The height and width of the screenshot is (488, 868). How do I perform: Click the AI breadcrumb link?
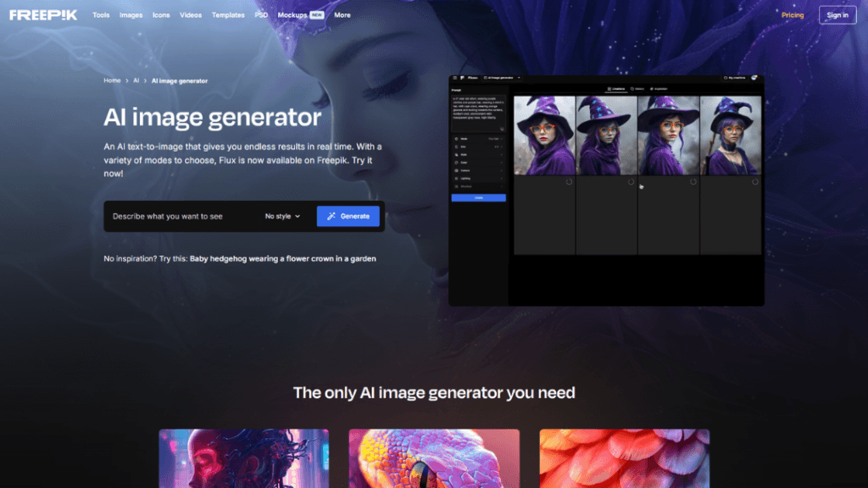(x=136, y=80)
